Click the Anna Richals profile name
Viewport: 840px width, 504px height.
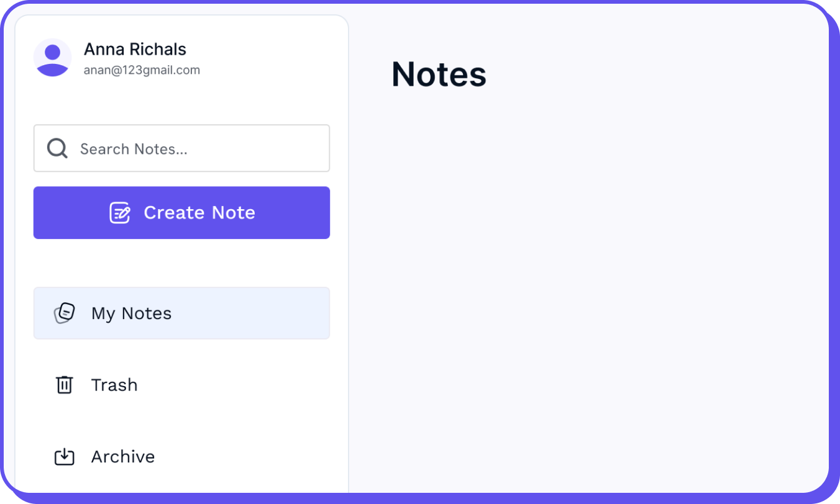click(x=135, y=49)
